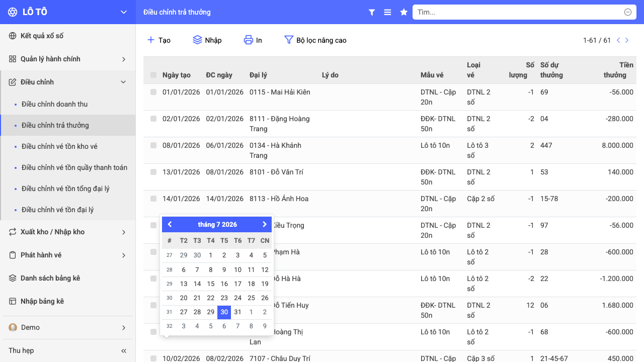Click the Cặp 3 số ticket type cell
The width and height of the screenshot is (644, 362).
point(480,358)
